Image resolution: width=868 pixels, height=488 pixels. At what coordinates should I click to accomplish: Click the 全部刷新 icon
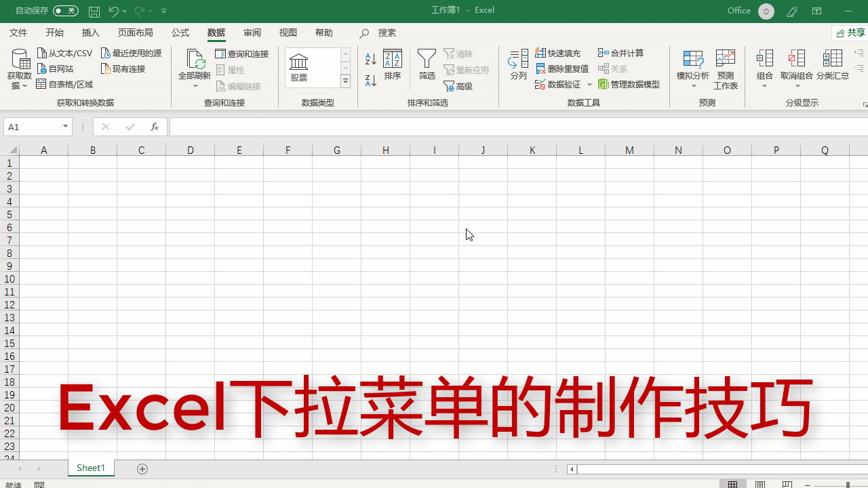(195, 60)
